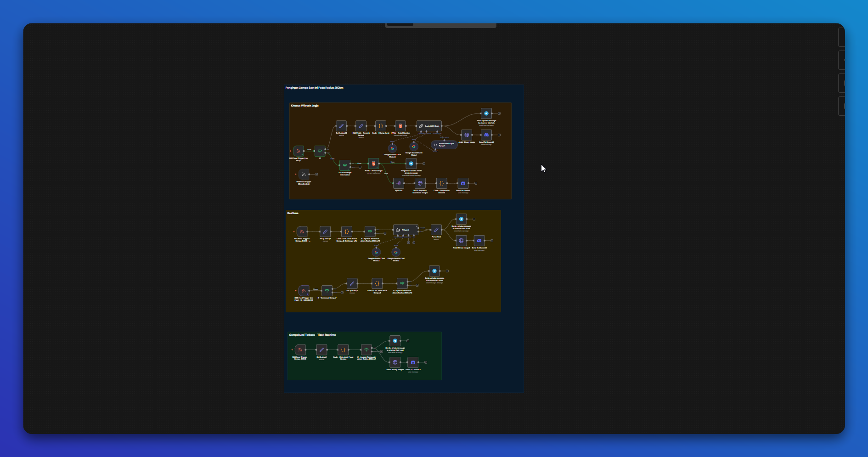Open the HTML - Ambil Gambar node

click(x=400, y=126)
